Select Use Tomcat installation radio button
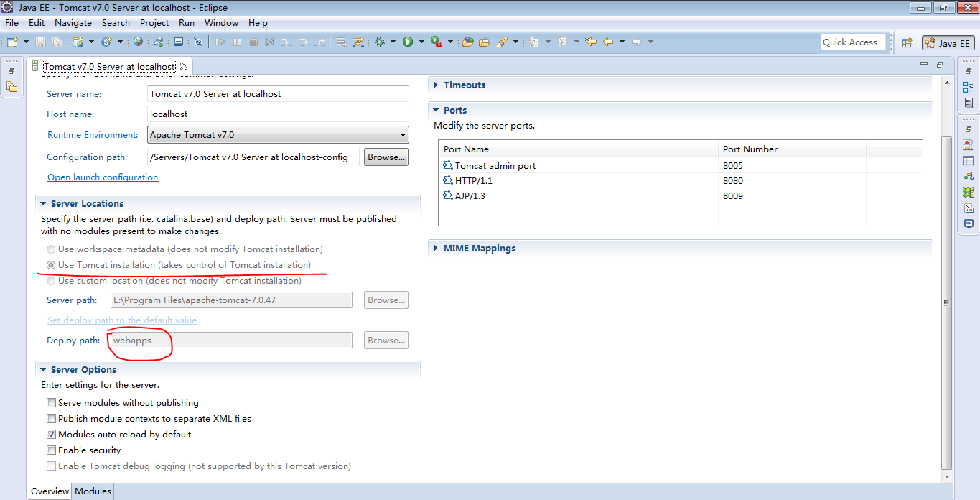 50,265
